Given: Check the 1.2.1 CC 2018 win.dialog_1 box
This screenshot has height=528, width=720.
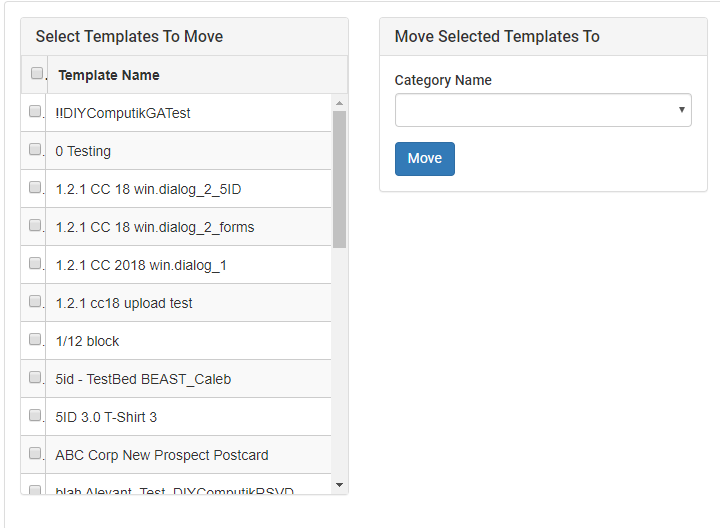Looking at the screenshot, I should coord(35,263).
